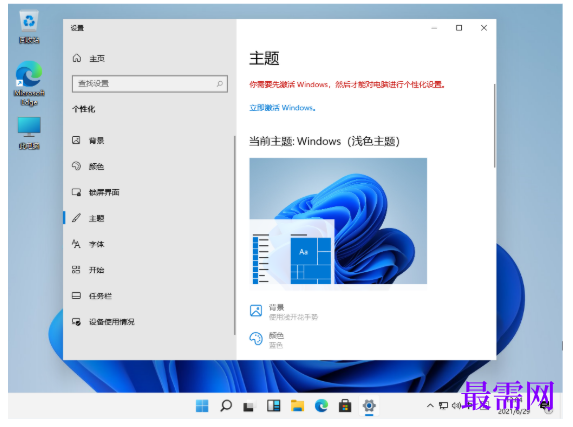Minimize the Settings window
Viewport: 573px width, 427px height.
[434, 28]
